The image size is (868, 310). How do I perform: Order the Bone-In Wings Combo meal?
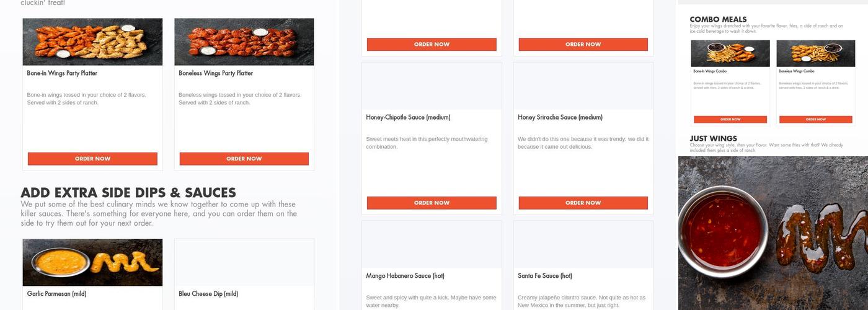pos(730,119)
